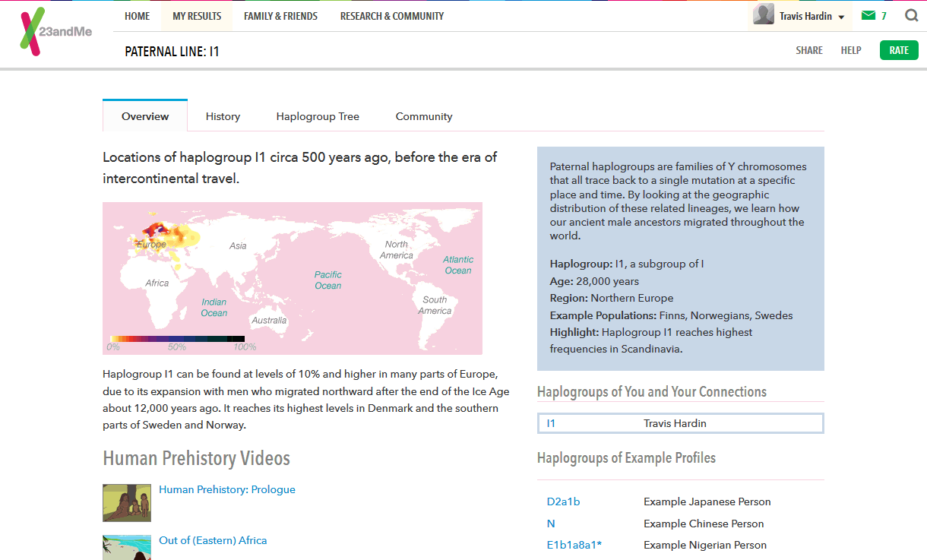Click the HELP link
927x560 pixels.
pyautogui.click(x=851, y=50)
